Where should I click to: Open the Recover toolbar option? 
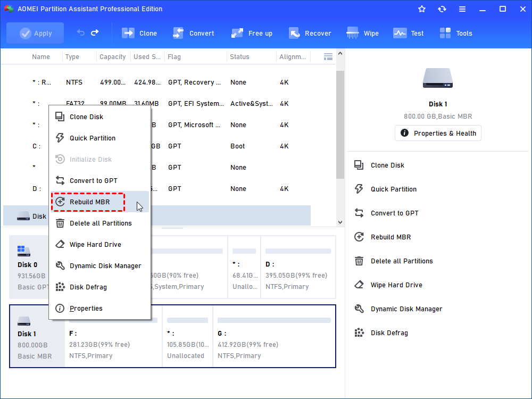coord(310,33)
